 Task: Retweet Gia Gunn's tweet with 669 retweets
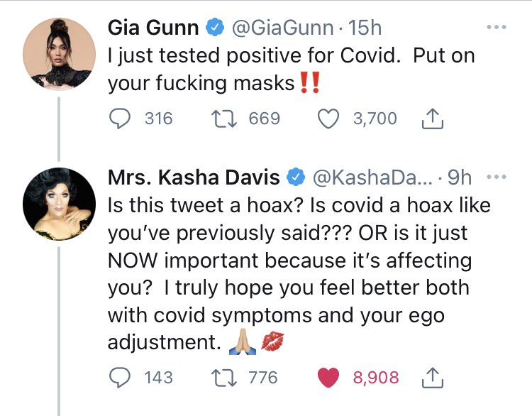223,119
